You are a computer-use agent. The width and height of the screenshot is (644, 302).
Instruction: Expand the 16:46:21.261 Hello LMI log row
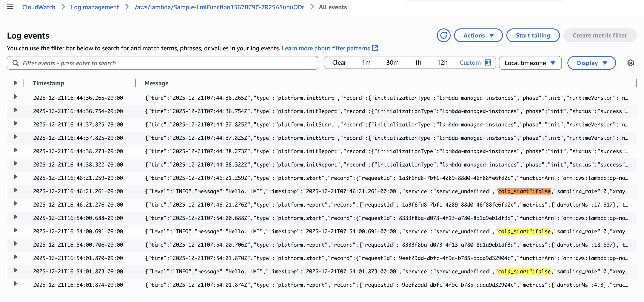(15, 190)
